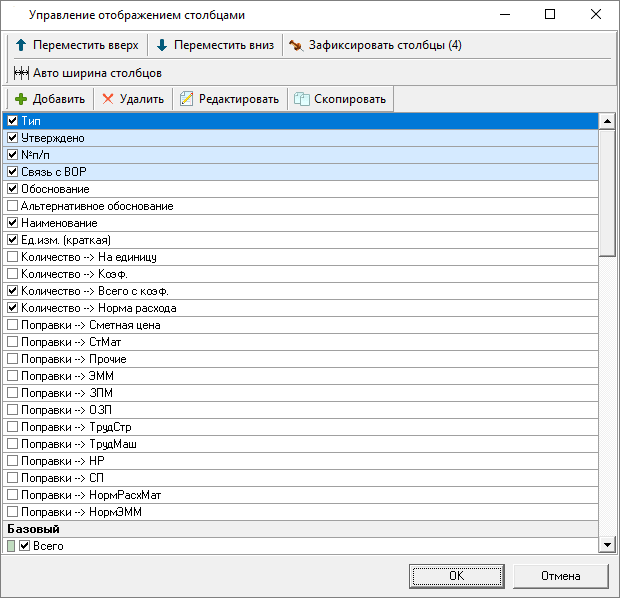Click the Авто ширина столбцов icon
Image resolution: width=620 pixels, height=598 pixels.
21,73
